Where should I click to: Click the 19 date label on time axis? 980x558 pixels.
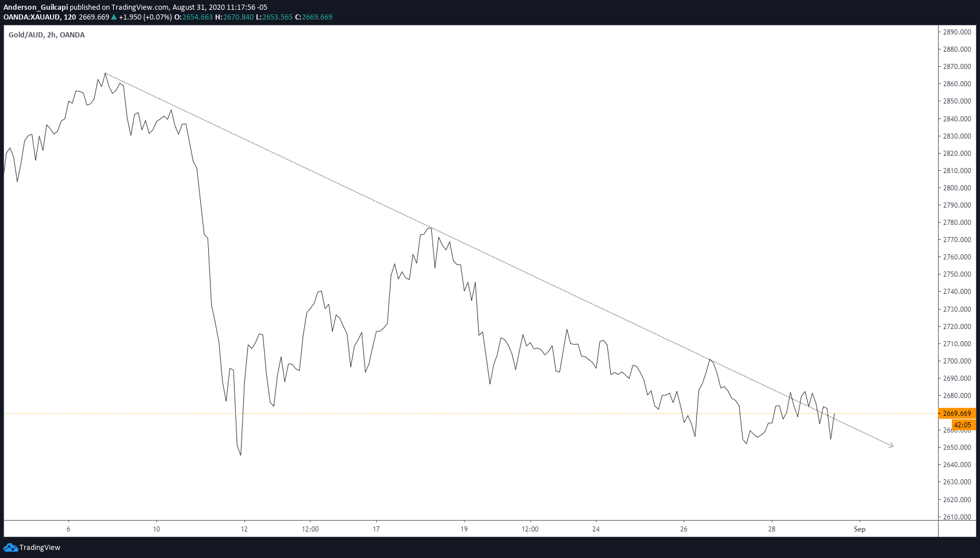point(464,529)
